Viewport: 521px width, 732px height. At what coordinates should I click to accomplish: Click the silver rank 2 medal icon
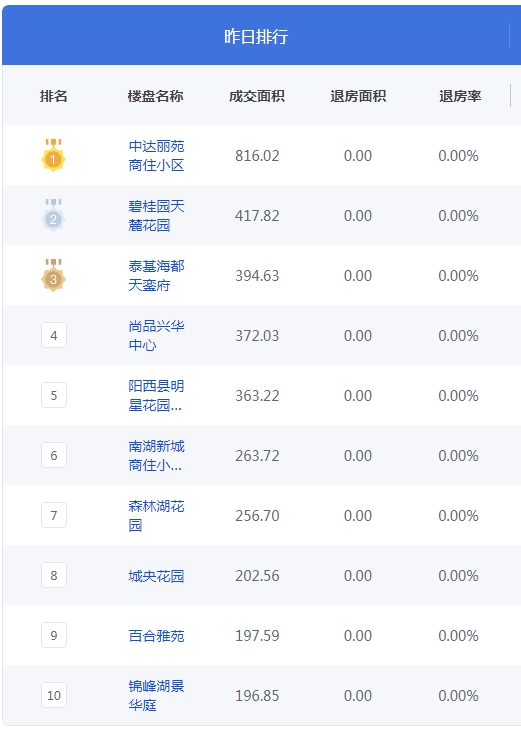click(53, 215)
